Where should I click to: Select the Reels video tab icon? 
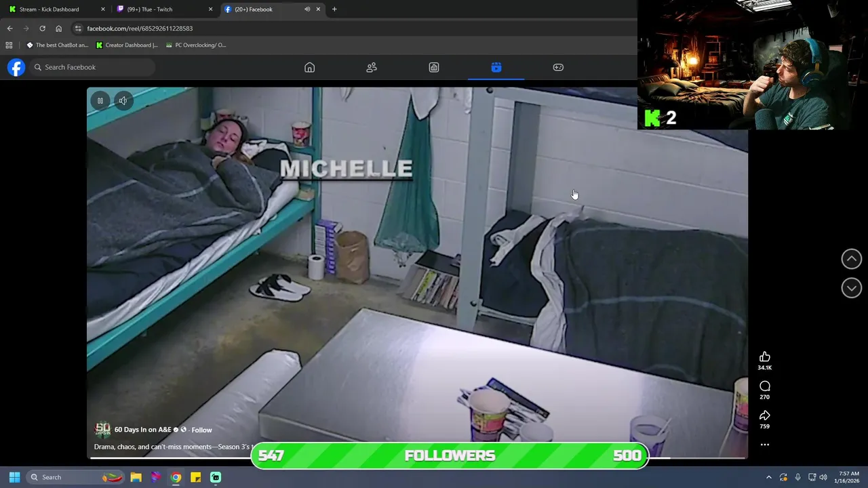click(496, 67)
